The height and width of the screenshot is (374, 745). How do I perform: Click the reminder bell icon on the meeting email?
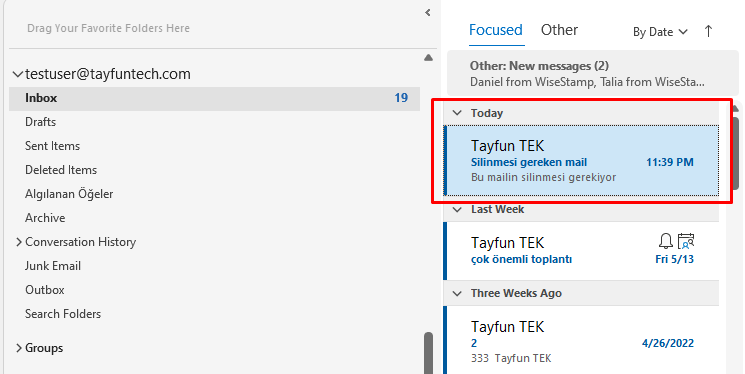pyautogui.click(x=666, y=241)
